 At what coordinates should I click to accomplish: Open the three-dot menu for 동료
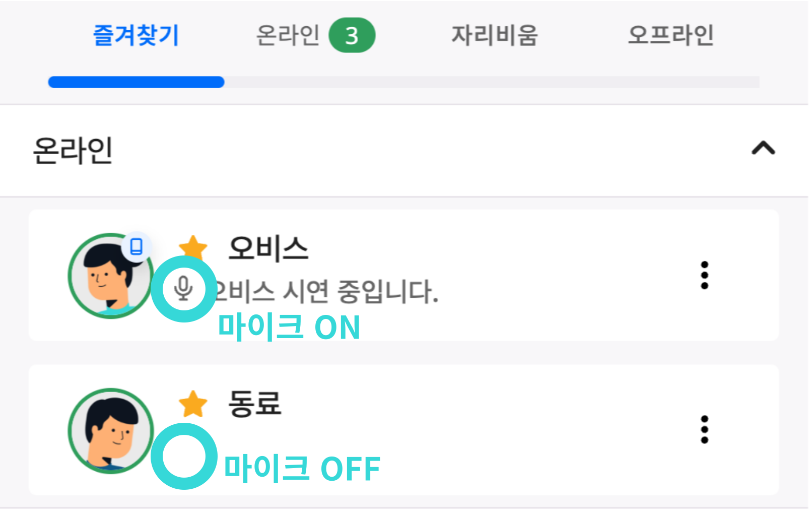[x=704, y=430]
